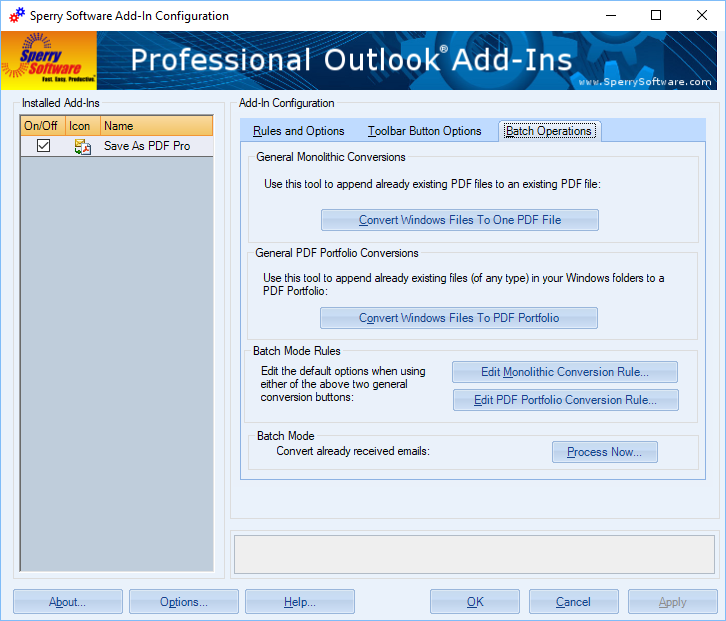Click the Icon column header
This screenshot has height=621, width=726.
coord(82,126)
